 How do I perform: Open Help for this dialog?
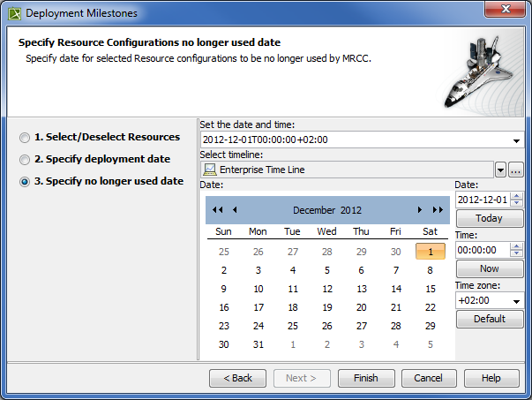pos(491,378)
